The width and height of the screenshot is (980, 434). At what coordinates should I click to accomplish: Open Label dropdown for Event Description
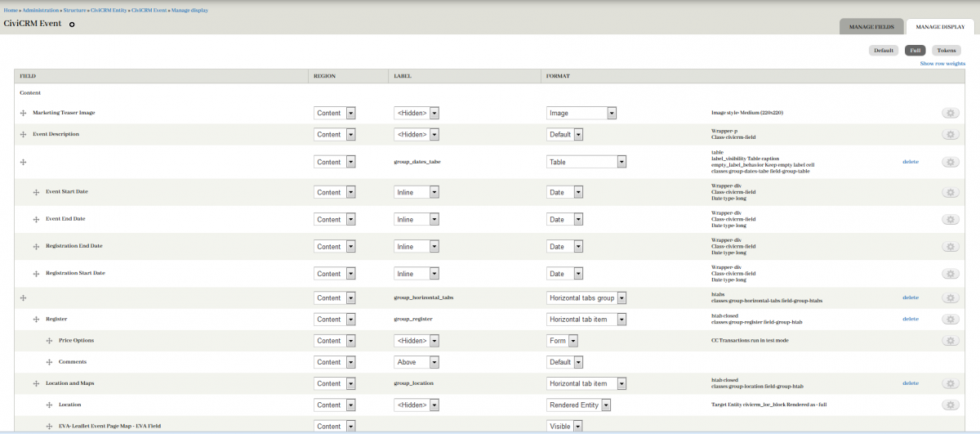(x=417, y=134)
